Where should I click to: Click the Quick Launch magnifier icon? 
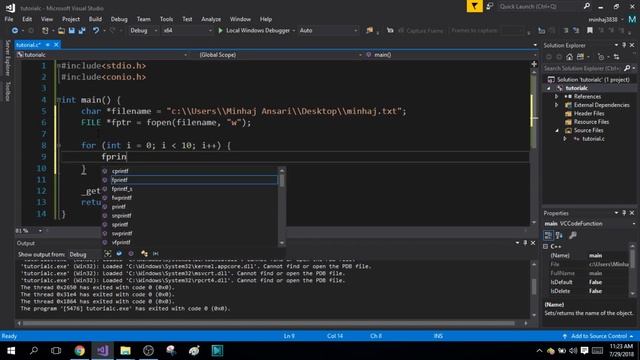pos(587,6)
